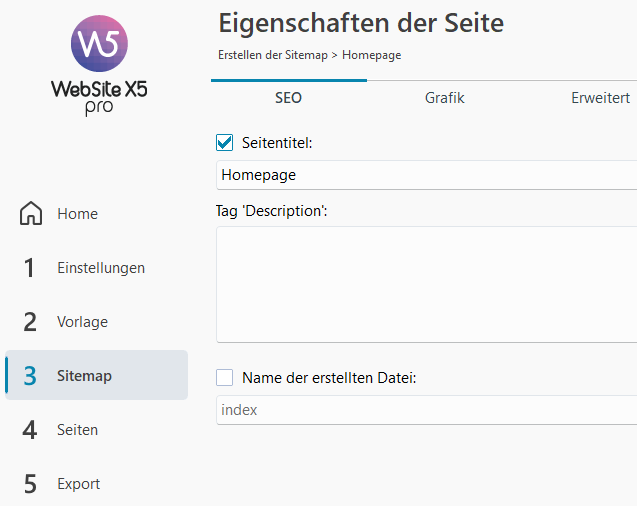Image resolution: width=637 pixels, height=506 pixels.
Task: Switch to the SEO tab
Action: [x=288, y=98]
